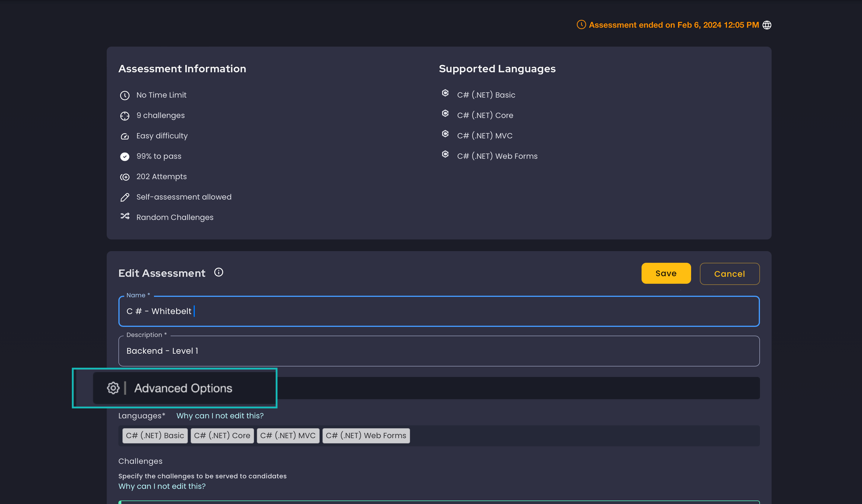Click 'C# (.NET) MVC' in Supported Languages

tap(485, 136)
